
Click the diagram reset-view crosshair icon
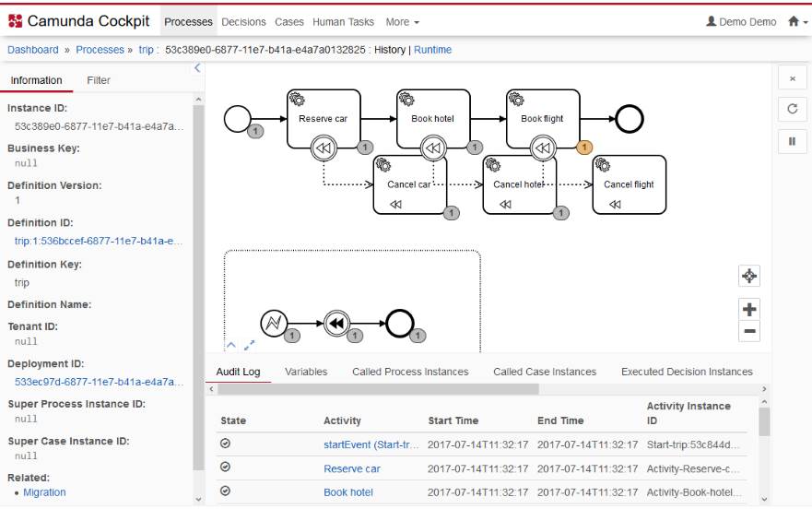pos(749,276)
